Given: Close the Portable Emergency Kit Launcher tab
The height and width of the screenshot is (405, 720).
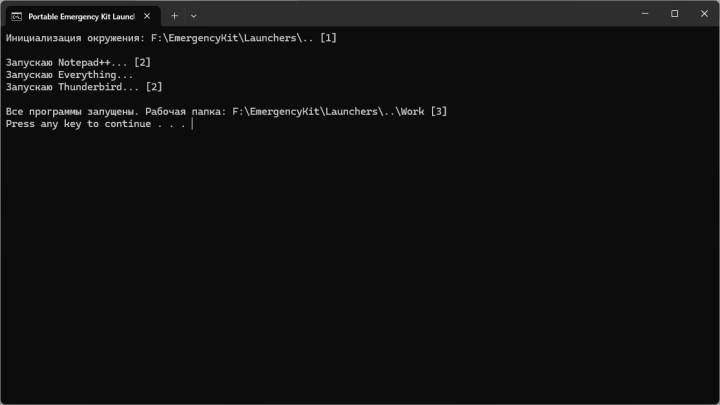Looking at the screenshot, I should click(x=147, y=15).
